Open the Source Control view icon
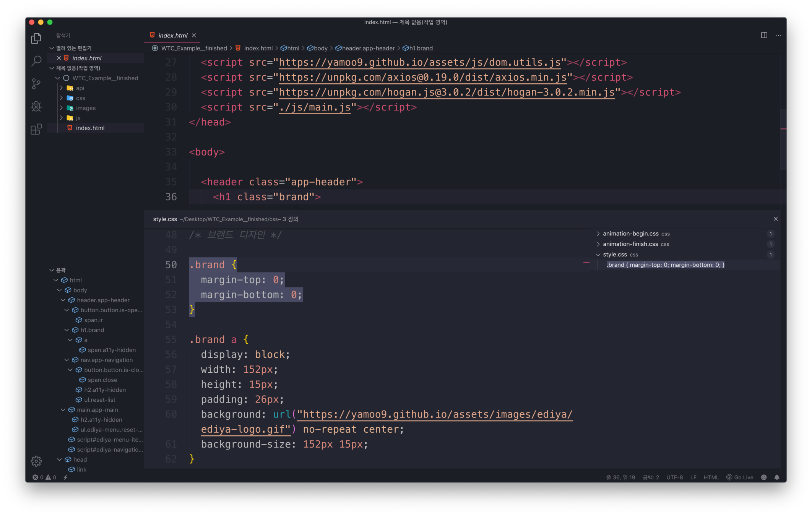This screenshot has height=516, width=812. (36, 84)
